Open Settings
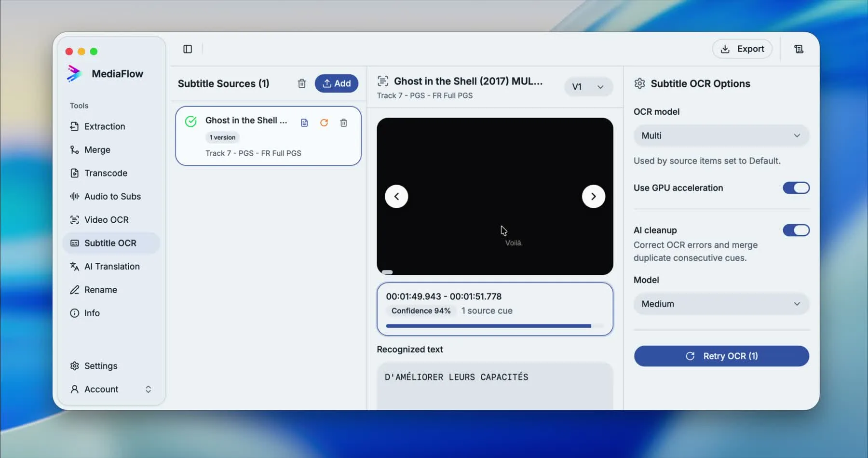This screenshot has height=458, width=868. (x=111, y=366)
